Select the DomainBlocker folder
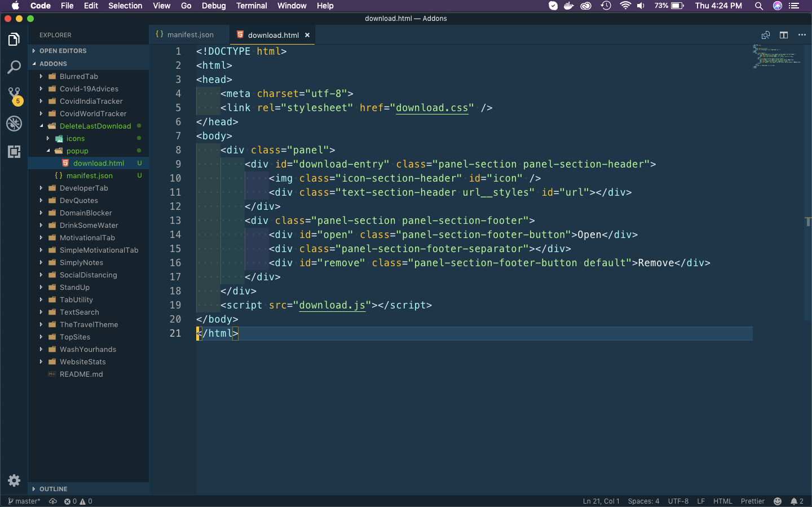Screen dimensions: 812x507 pyautogui.click(x=89, y=213)
